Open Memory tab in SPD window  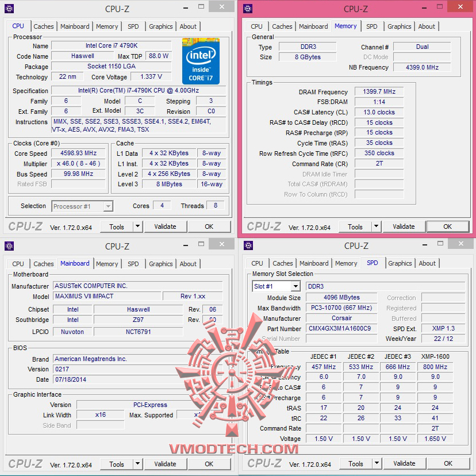tap(346, 263)
